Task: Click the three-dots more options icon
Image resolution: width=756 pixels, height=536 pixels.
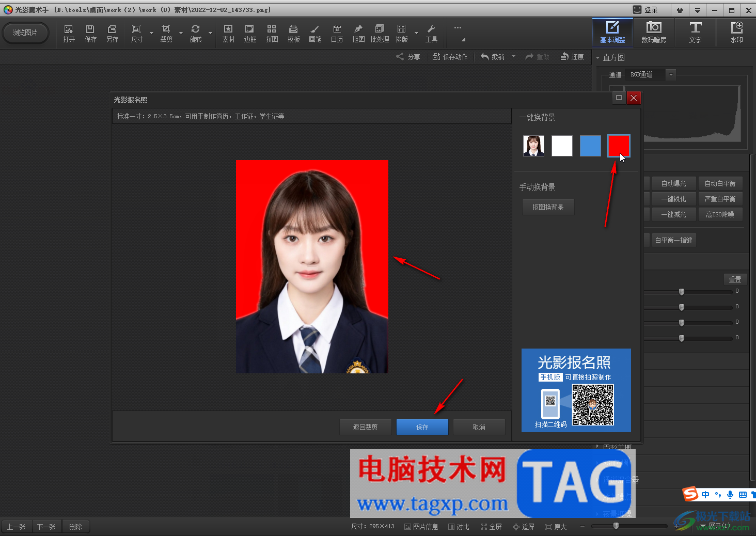Action: pos(458,28)
